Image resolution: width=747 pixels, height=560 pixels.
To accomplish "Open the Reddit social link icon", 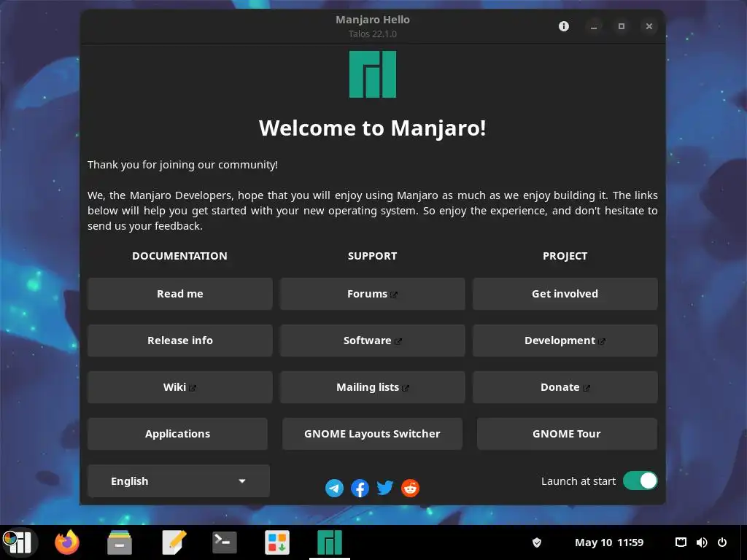I will [410, 488].
